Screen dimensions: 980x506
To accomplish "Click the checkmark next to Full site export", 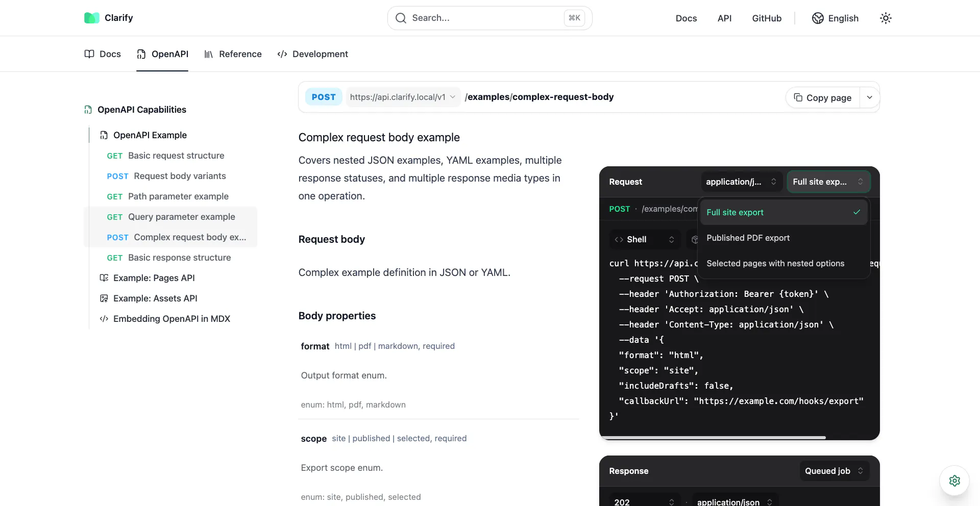I will (x=857, y=212).
